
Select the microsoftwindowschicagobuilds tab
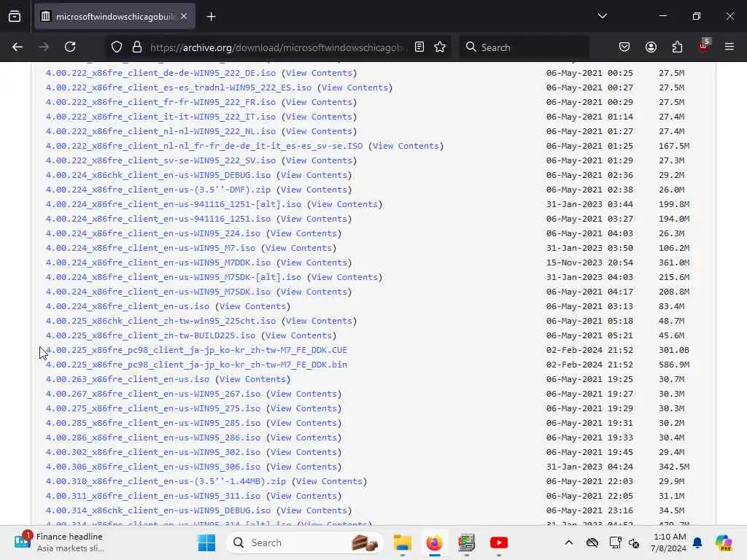115,17
